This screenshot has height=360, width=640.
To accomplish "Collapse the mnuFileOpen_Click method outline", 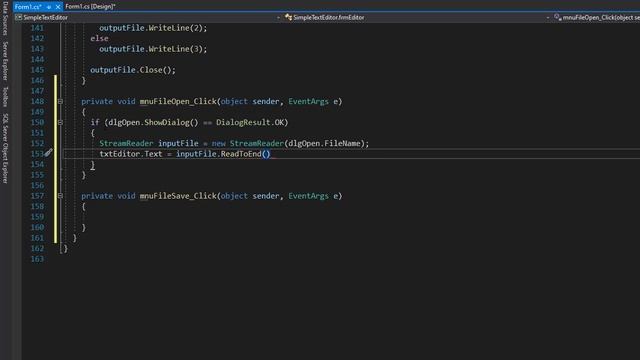I will 60,101.
